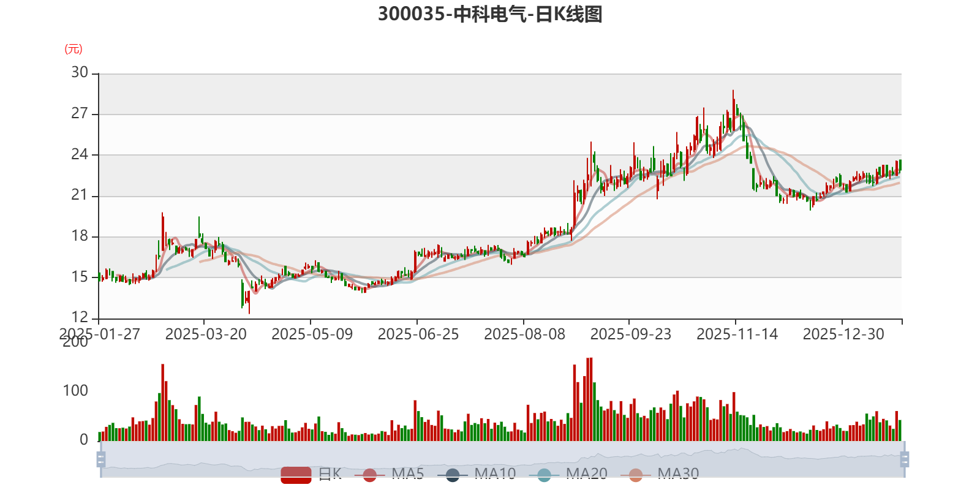980x490 pixels.
Task: Click the chart title 300035-中科电气-日K线图
Action: tap(490, 14)
